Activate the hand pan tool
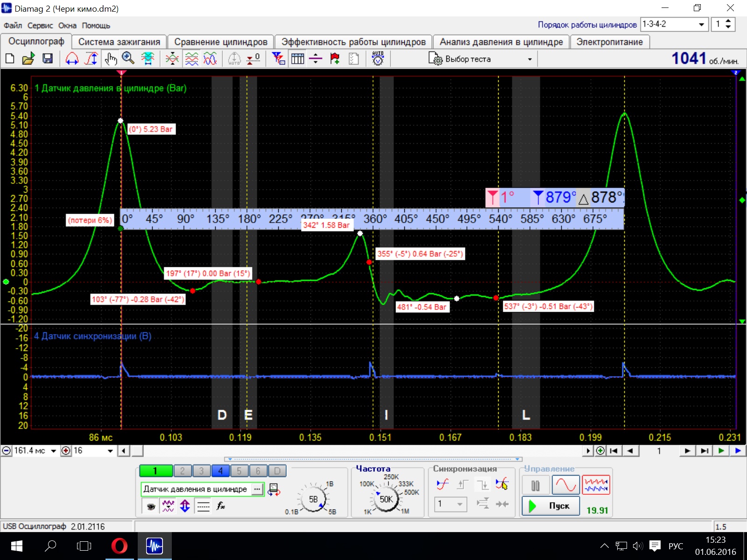This screenshot has height=560, width=747. (x=111, y=59)
